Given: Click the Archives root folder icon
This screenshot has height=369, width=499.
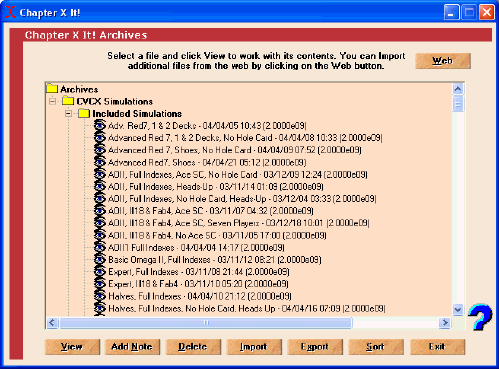Looking at the screenshot, I should 52,89.
